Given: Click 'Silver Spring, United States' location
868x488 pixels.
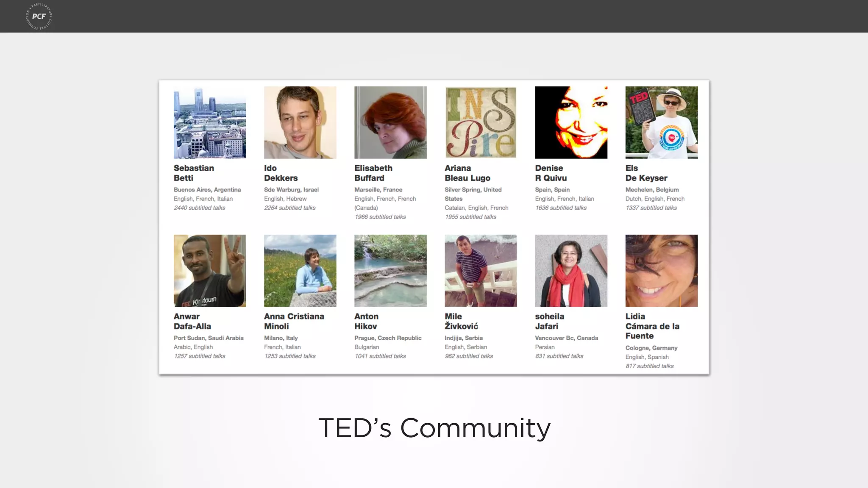Looking at the screenshot, I should (x=473, y=194).
